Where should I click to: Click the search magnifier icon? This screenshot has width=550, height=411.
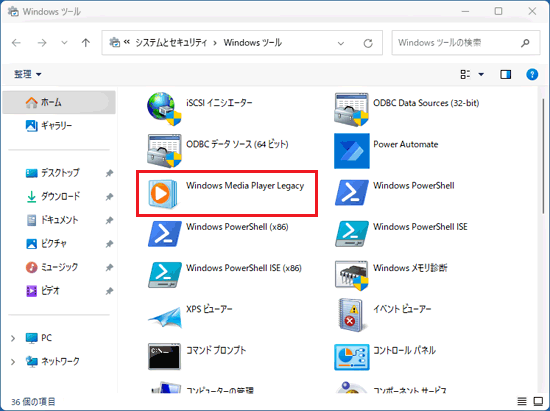pos(525,43)
